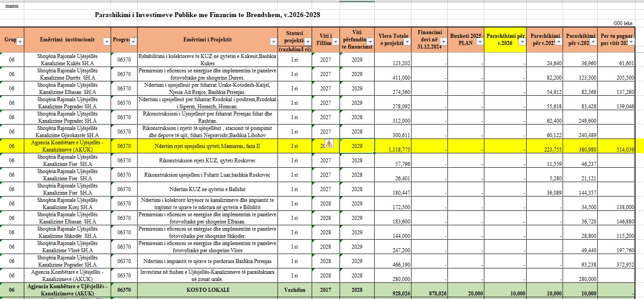Select 2028 forecast cell 380,980
Screen dimensions: 644x299
pyautogui.click(x=580, y=146)
